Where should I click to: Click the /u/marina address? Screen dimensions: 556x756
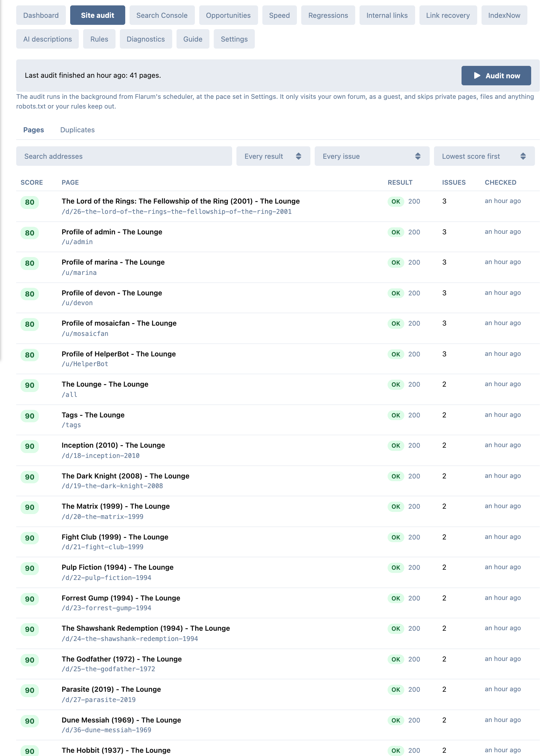pyautogui.click(x=79, y=273)
